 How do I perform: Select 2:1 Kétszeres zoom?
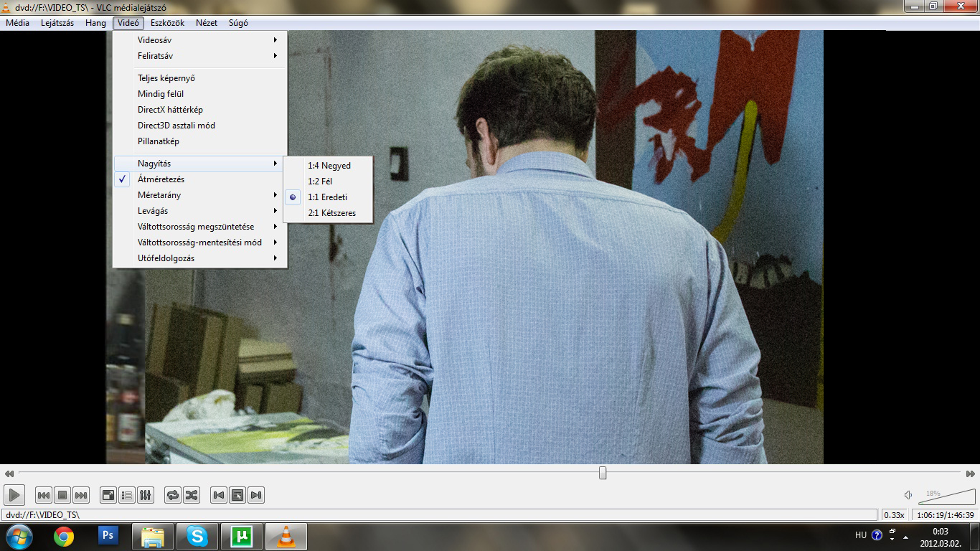click(x=329, y=213)
